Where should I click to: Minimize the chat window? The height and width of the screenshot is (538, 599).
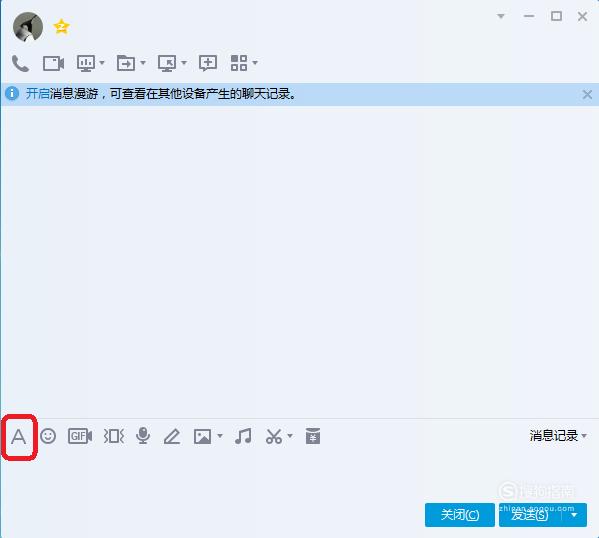(529, 16)
